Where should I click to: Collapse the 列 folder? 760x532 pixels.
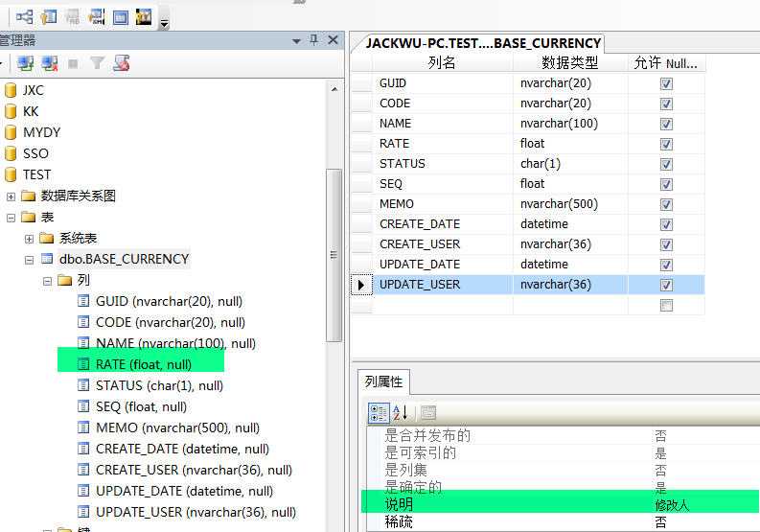click(x=47, y=281)
